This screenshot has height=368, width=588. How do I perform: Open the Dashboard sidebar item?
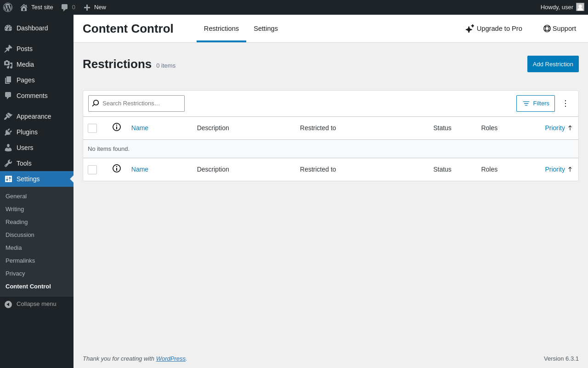32,28
